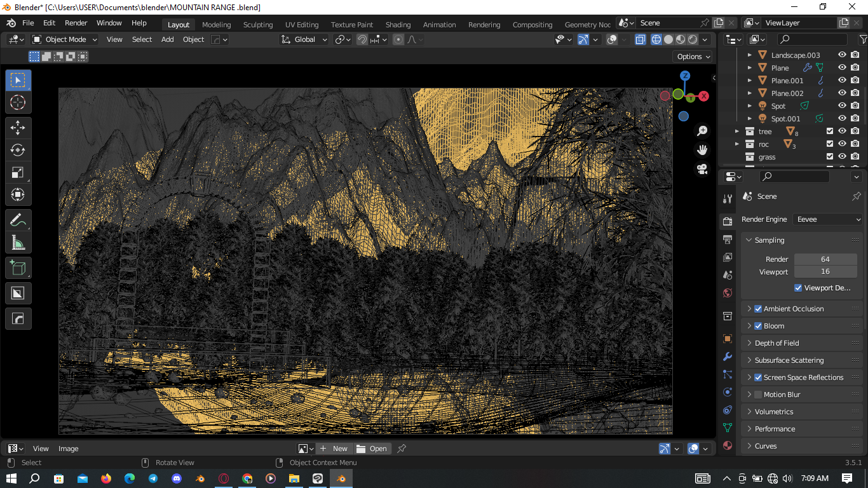Viewport: 868px width, 488px height.
Task: Click New image button
Action: coord(334,449)
